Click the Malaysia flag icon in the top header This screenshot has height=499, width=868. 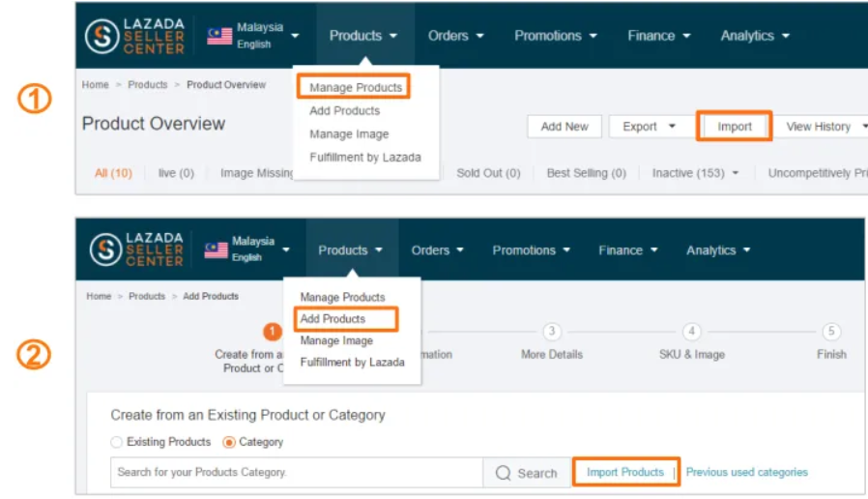pyautogui.click(x=219, y=36)
